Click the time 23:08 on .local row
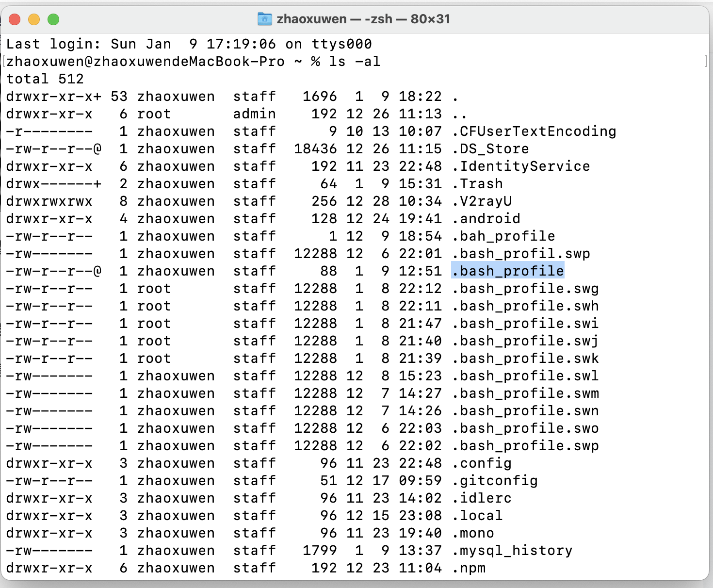 (420, 515)
